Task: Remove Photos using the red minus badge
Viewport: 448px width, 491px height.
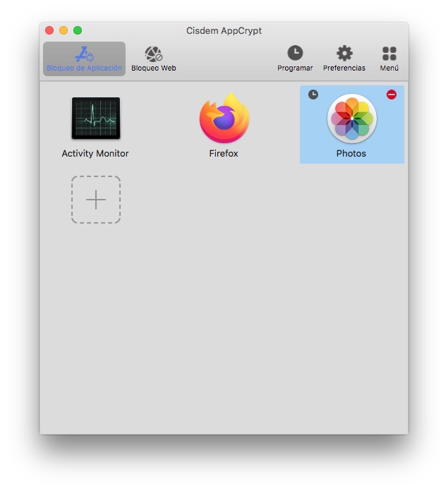Action: [392, 95]
